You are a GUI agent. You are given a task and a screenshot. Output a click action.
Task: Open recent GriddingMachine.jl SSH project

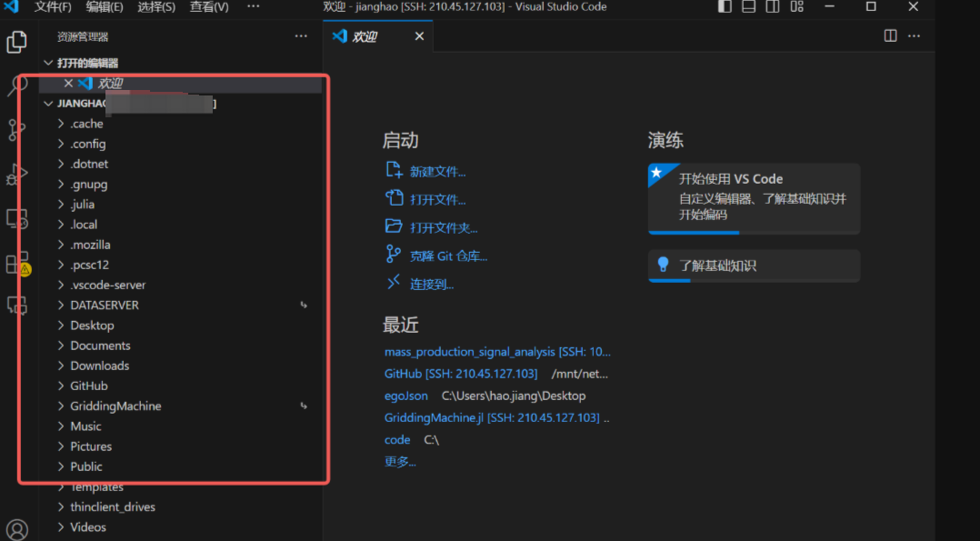pyautogui.click(x=492, y=417)
